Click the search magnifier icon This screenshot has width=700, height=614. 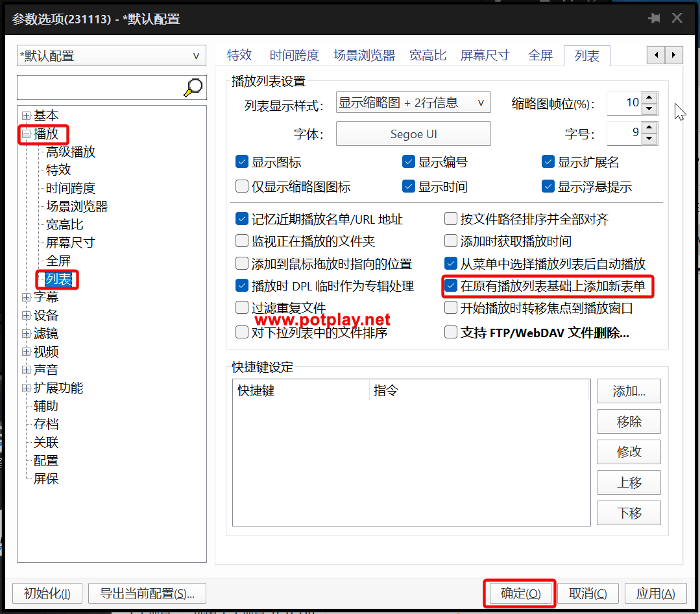(x=193, y=88)
